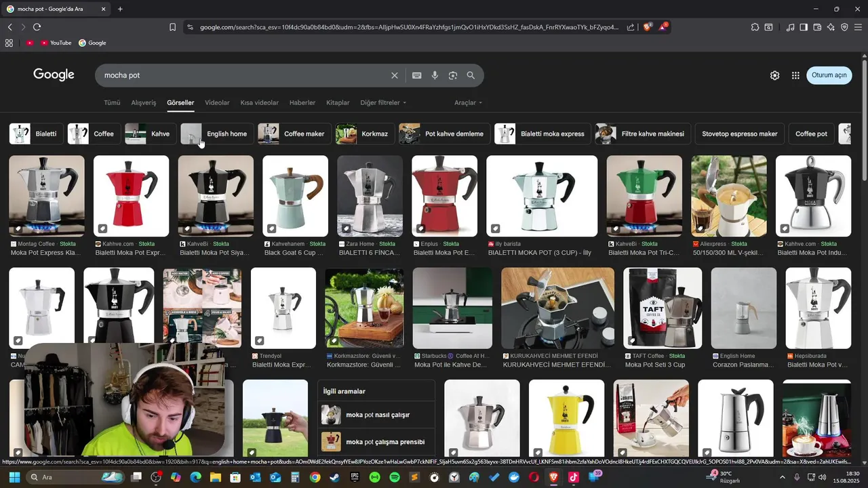
Task: Open the browser hamburger menu
Action: pos(859,27)
